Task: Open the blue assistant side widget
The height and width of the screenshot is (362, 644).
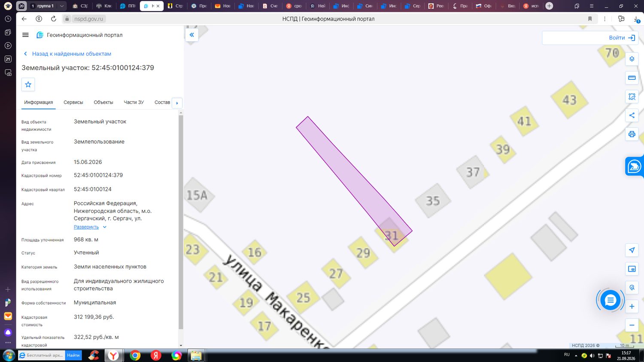Action: tap(634, 166)
